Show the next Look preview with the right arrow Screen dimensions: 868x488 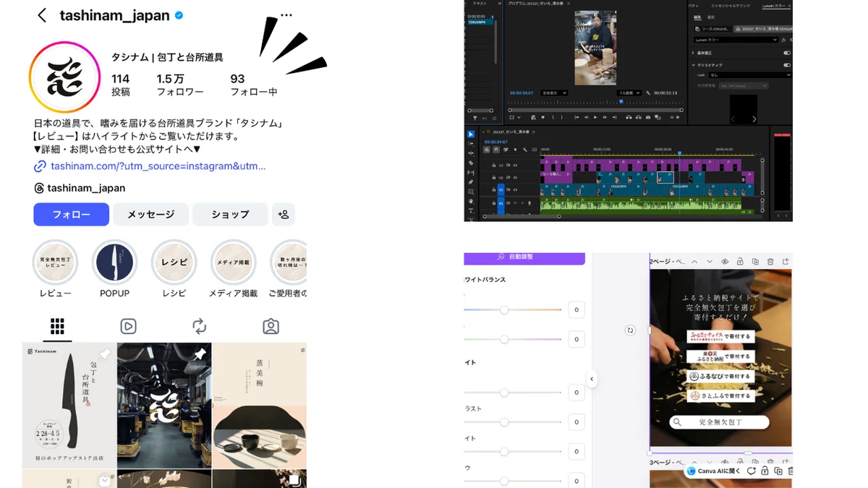(x=754, y=119)
